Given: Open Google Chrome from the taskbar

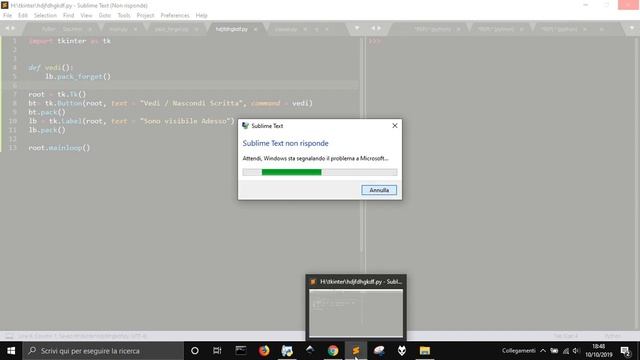Looking at the screenshot, I should 333,351.
